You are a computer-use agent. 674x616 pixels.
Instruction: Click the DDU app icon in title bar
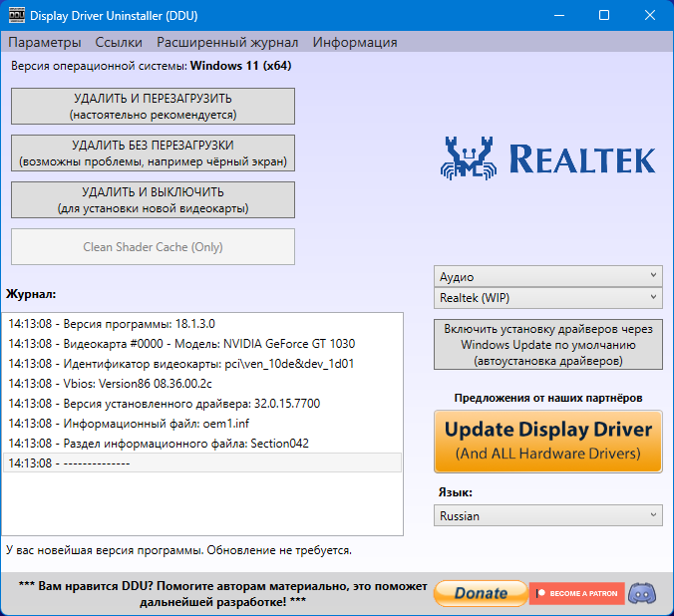click(17, 15)
